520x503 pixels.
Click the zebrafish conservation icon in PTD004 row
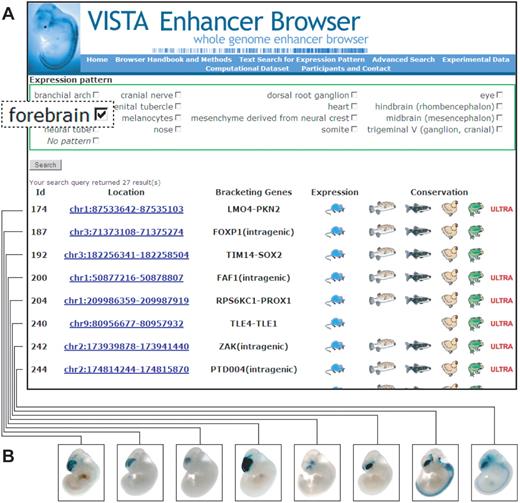pos(418,369)
